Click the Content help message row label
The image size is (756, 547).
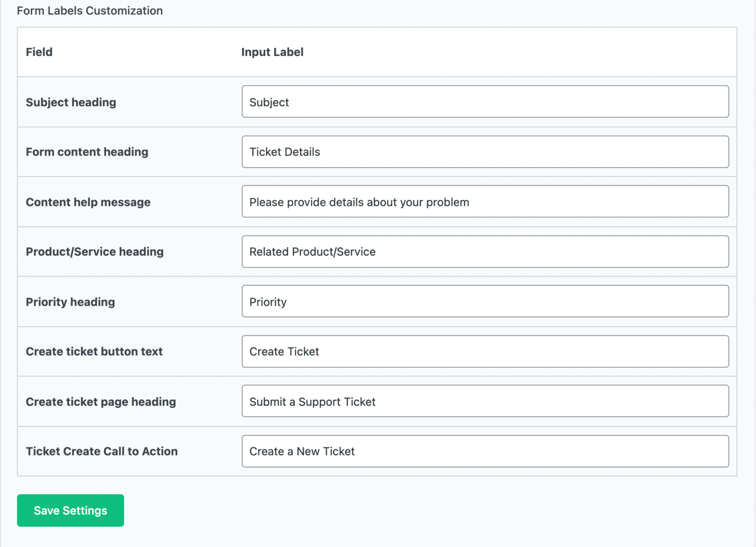pos(88,202)
